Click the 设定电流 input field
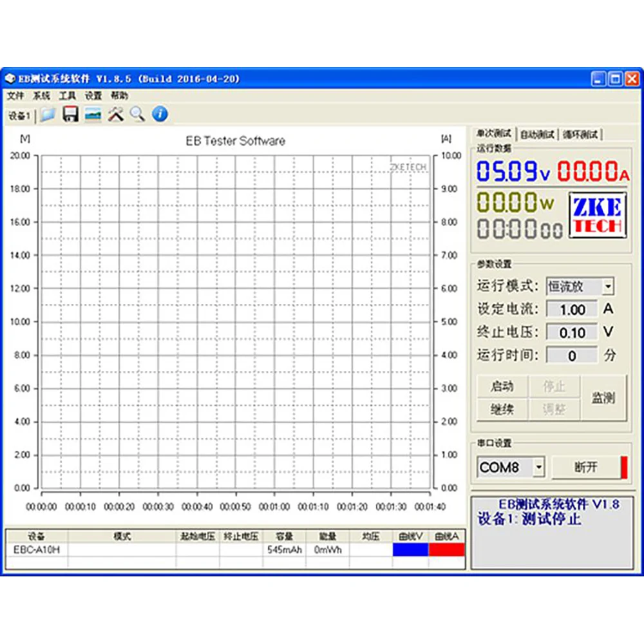 572,309
